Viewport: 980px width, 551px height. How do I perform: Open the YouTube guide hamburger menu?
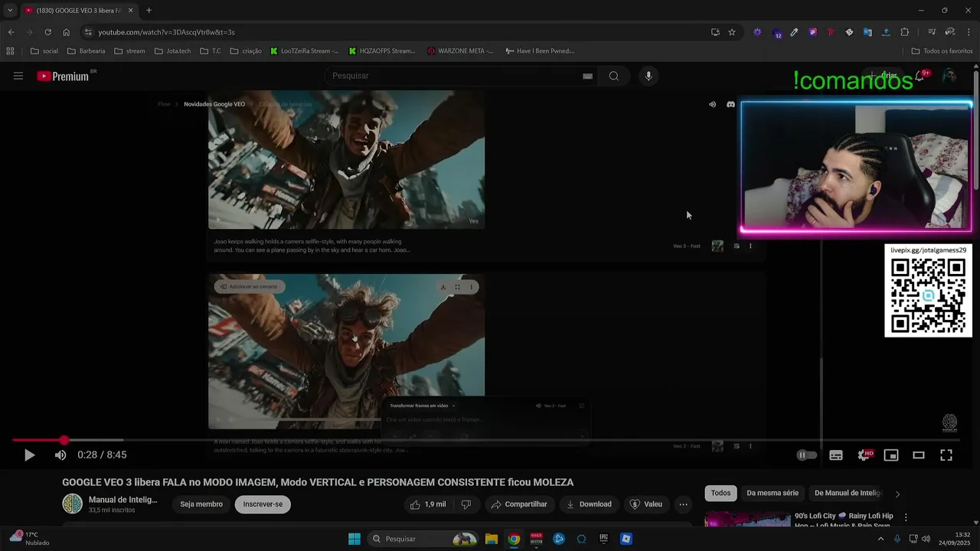click(x=18, y=76)
